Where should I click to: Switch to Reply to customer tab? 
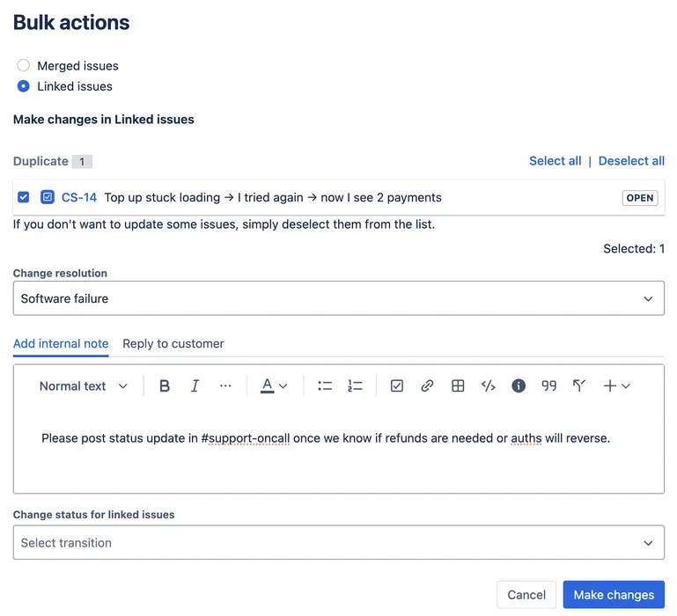[x=173, y=344]
